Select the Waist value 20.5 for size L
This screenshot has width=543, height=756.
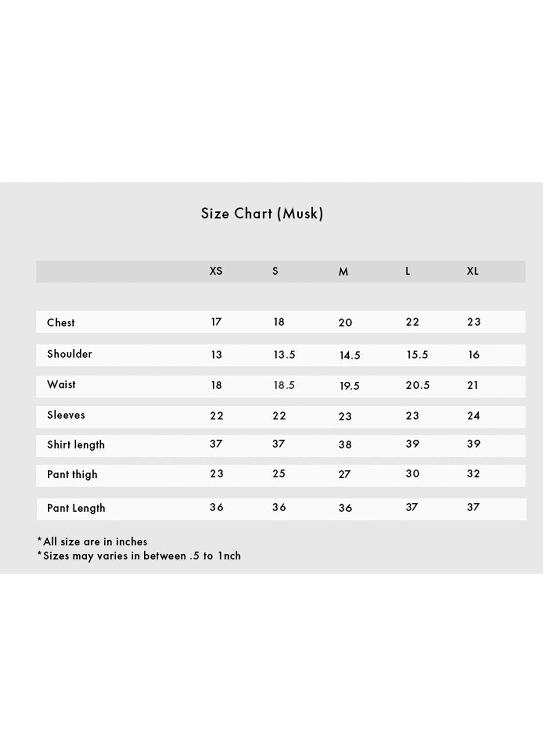click(x=418, y=386)
